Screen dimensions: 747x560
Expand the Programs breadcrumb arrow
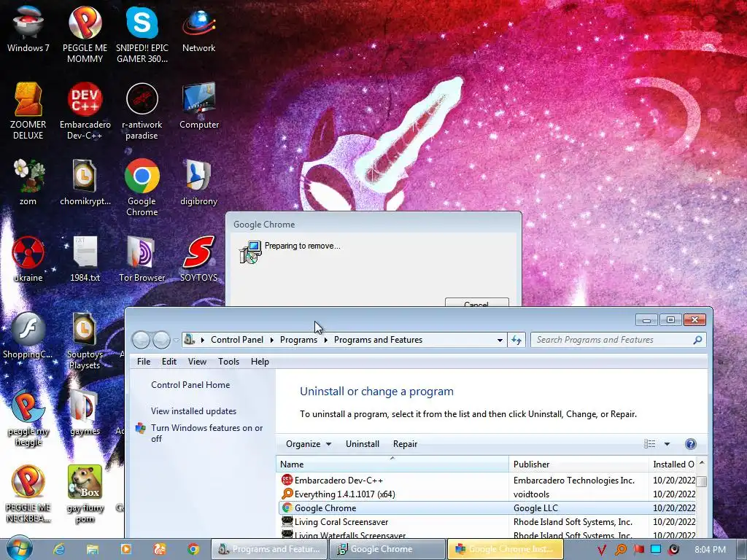point(326,340)
